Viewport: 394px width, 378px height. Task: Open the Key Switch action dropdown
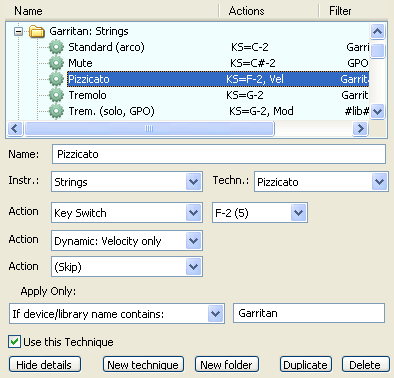pyautogui.click(x=127, y=213)
